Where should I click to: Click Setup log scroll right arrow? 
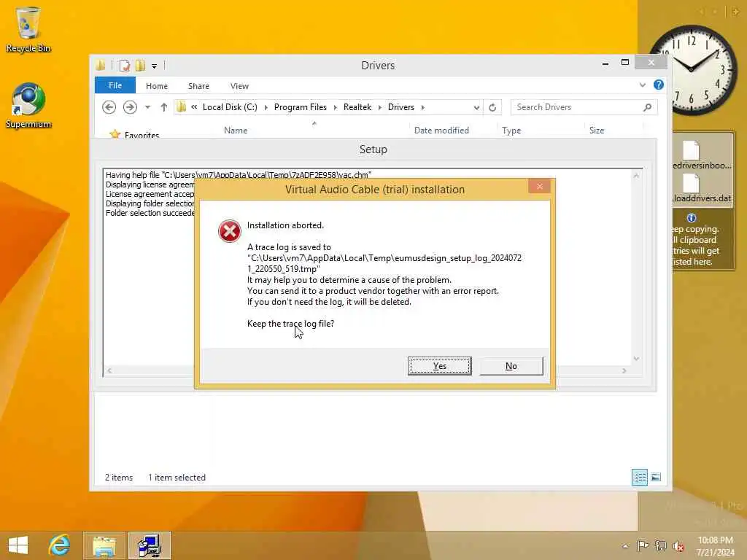coord(624,370)
